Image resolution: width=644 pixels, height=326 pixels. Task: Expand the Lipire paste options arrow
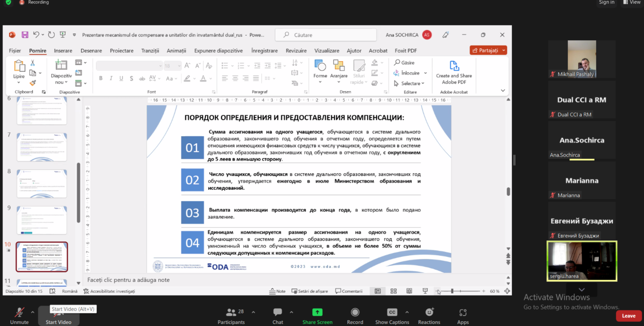coord(19,82)
